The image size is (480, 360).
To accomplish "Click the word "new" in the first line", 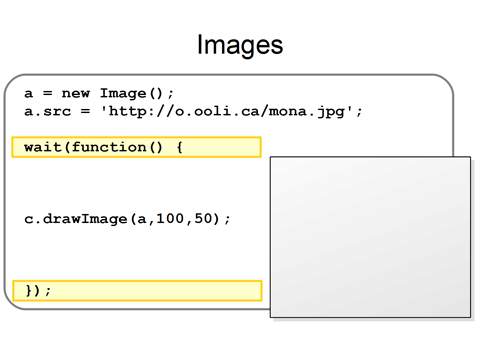I will coord(76,93).
